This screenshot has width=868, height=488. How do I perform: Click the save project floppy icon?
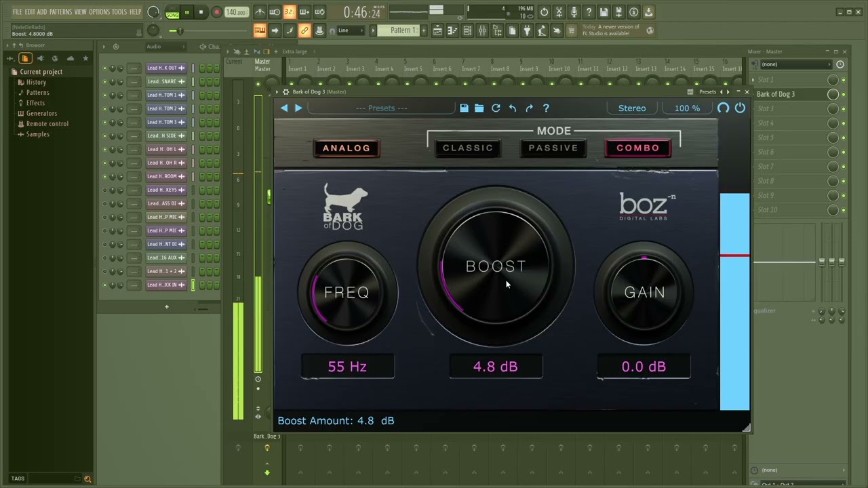tap(604, 12)
